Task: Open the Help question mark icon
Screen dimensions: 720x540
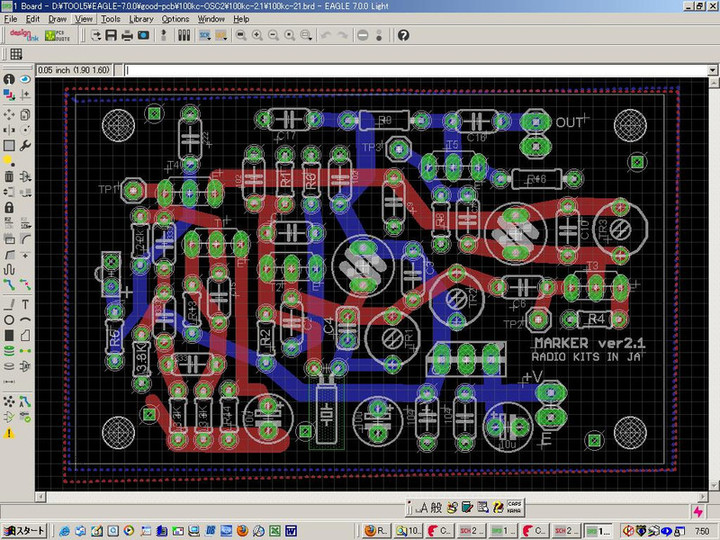Action: tap(403, 35)
